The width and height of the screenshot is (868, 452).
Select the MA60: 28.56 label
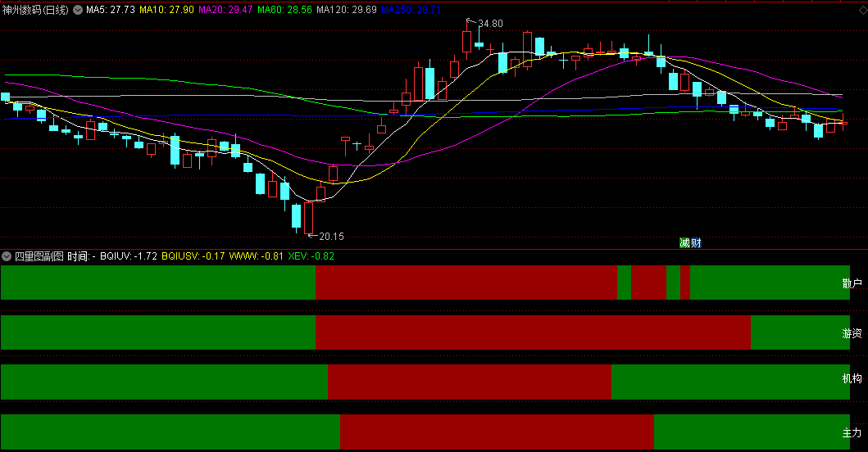coord(284,10)
